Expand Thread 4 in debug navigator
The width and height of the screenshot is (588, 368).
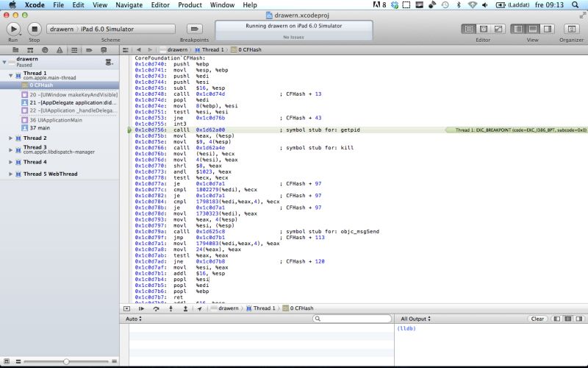11,162
